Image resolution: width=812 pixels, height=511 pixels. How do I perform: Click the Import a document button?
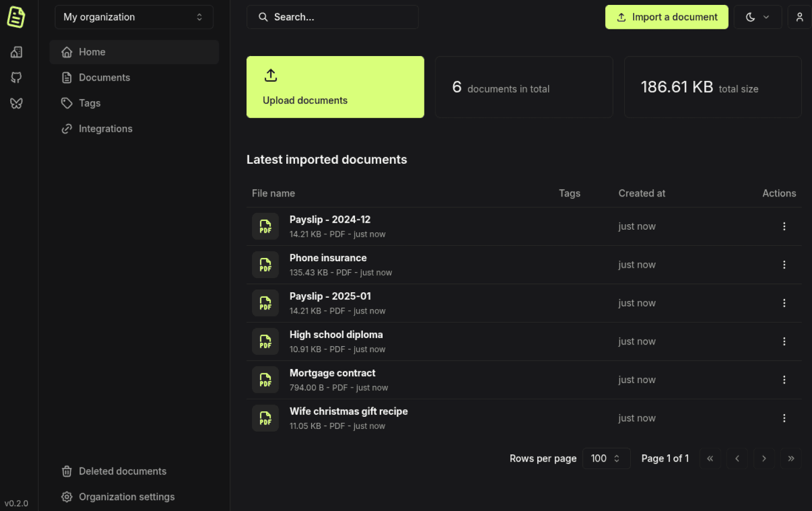pyautogui.click(x=666, y=17)
